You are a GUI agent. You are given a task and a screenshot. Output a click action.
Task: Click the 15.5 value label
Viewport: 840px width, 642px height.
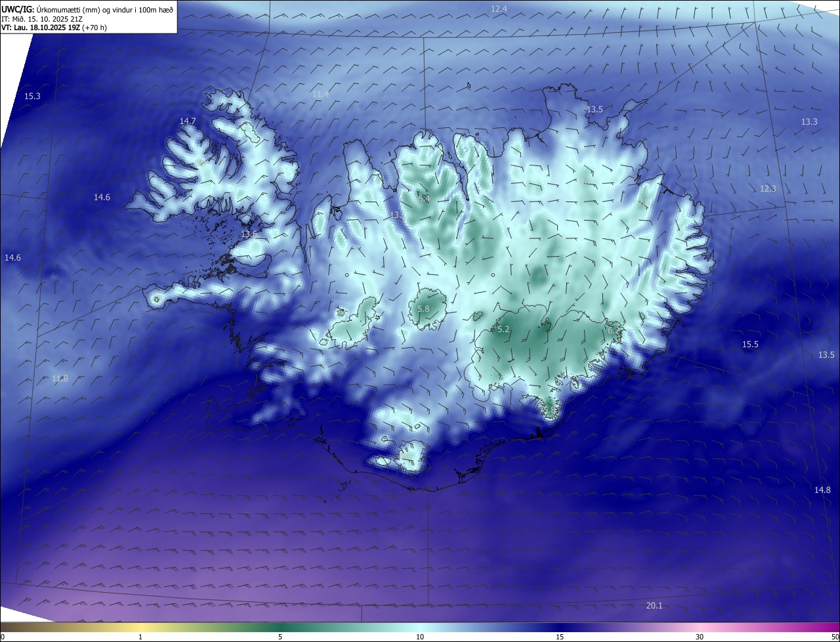(750, 345)
